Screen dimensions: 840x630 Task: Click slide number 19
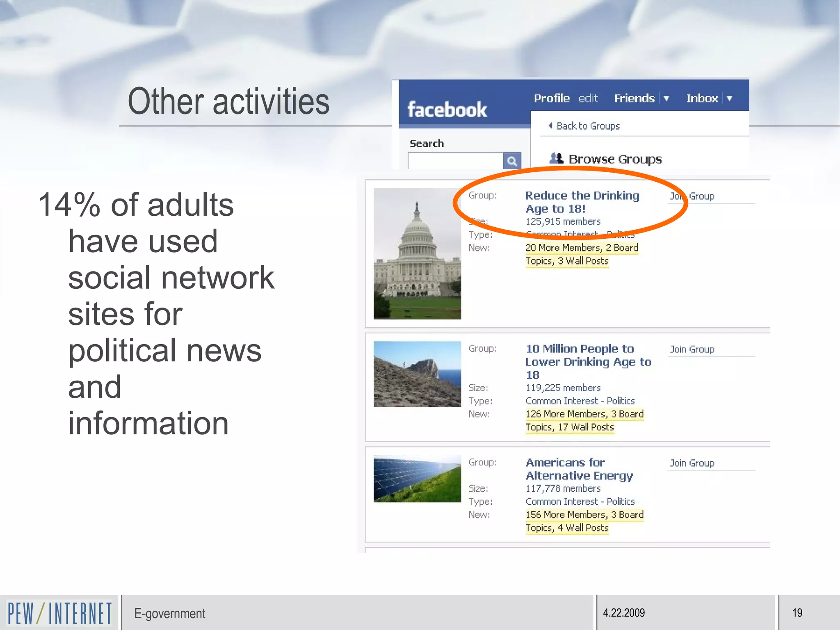click(797, 613)
